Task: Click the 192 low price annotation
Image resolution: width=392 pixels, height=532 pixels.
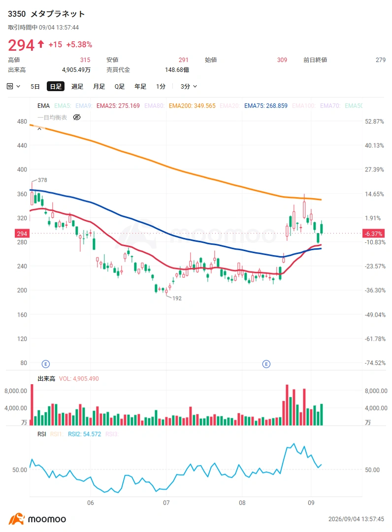Action: [x=177, y=298]
